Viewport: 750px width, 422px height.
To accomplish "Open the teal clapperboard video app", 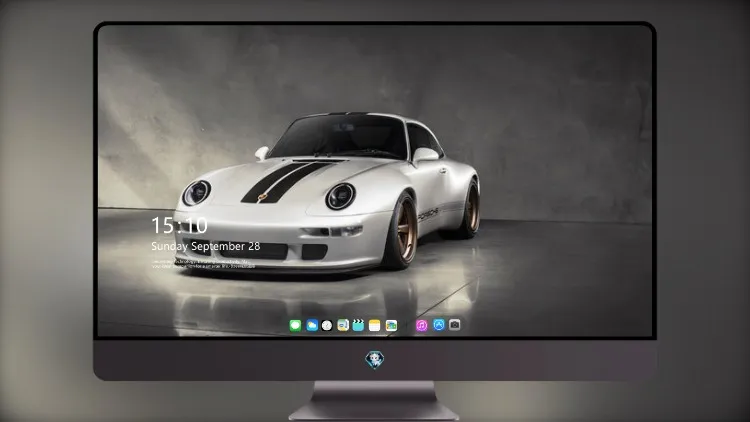I will (358, 325).
